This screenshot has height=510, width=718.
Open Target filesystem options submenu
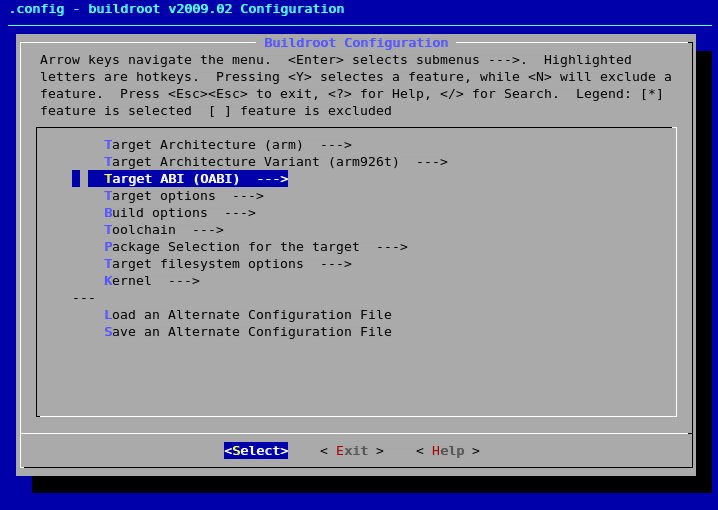(228, 264)
